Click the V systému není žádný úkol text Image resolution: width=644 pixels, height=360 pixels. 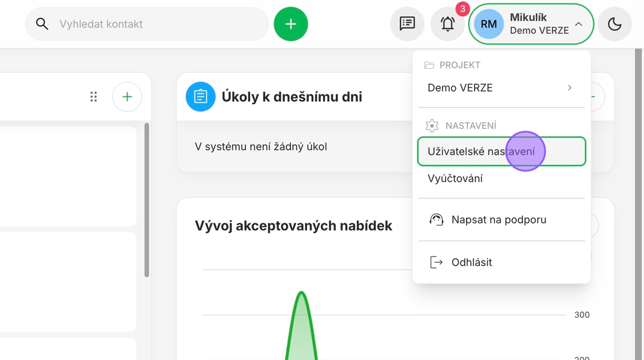click(261, 147)
